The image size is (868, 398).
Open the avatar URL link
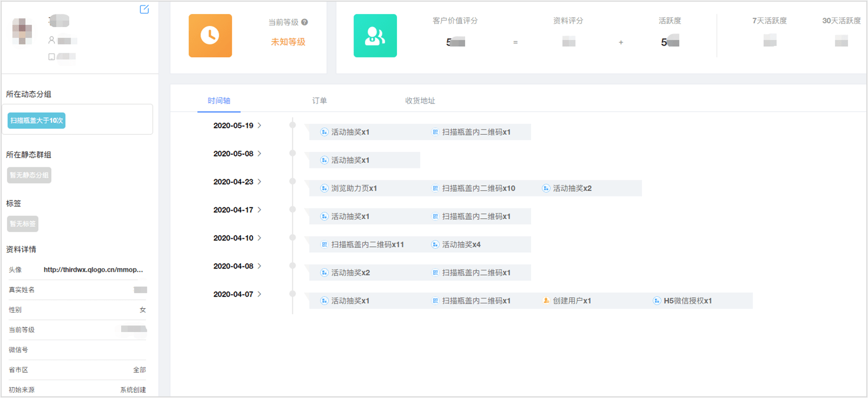click(93, 270)
